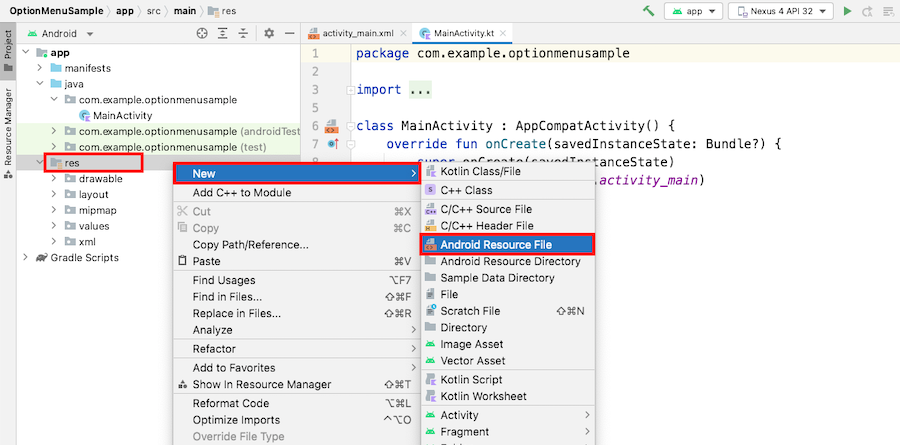This screenshot has height=445, width=900.
Task: Open the Activity submenu
Action: [x=509, y=415]
